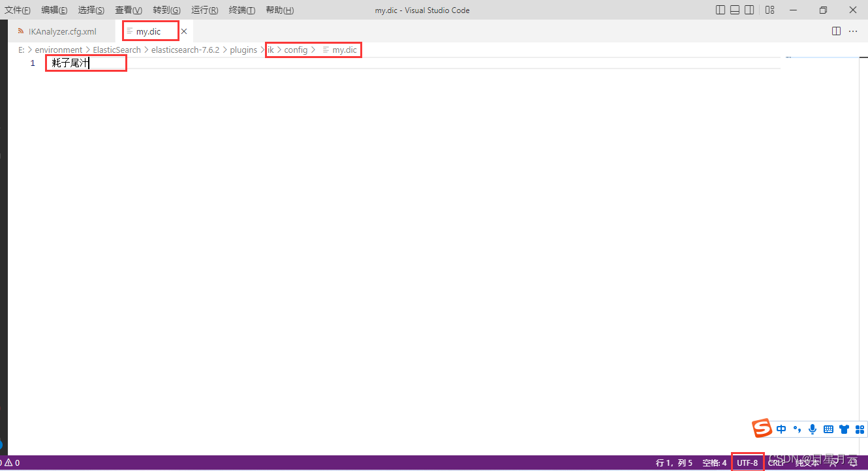Switch to the IKAnalyzer.cfg.xml tab
Viewport: 868px width, 471px height.
pos(62,31)
